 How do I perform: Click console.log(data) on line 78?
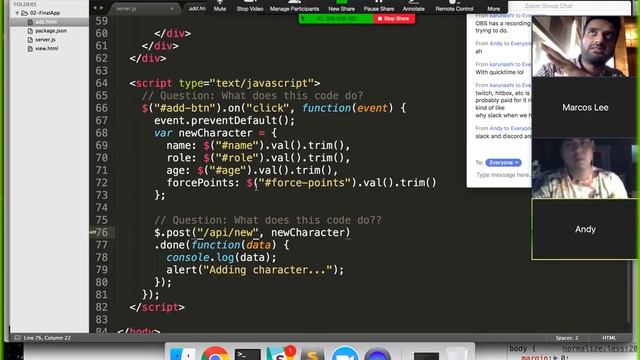pyautogui.click(x=221, y=258)
